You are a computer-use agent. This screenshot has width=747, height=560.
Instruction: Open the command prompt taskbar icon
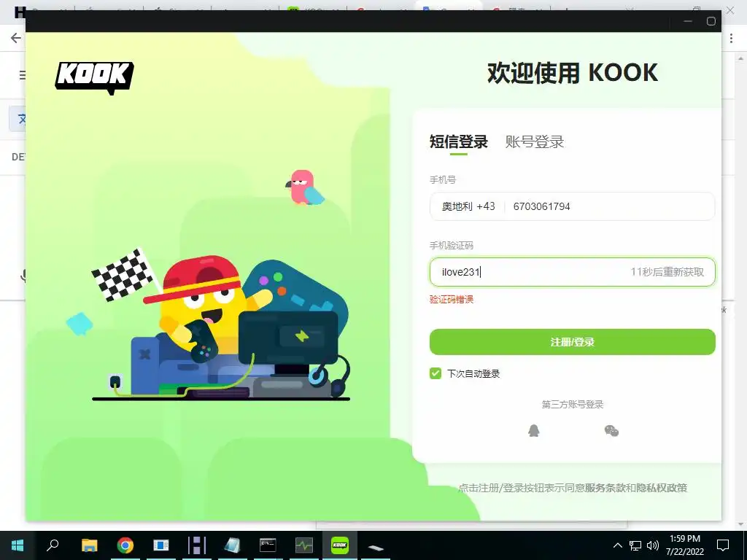pyautogui.click(x=268, y=545)
